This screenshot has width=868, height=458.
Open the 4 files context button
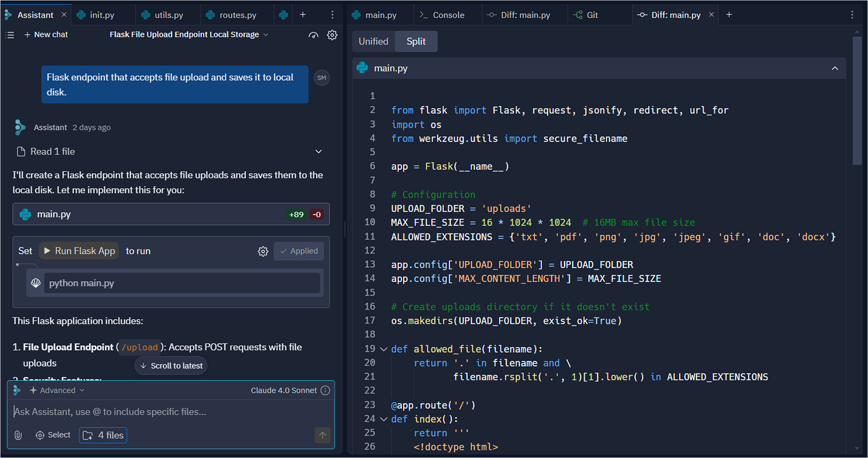(103, 436)
